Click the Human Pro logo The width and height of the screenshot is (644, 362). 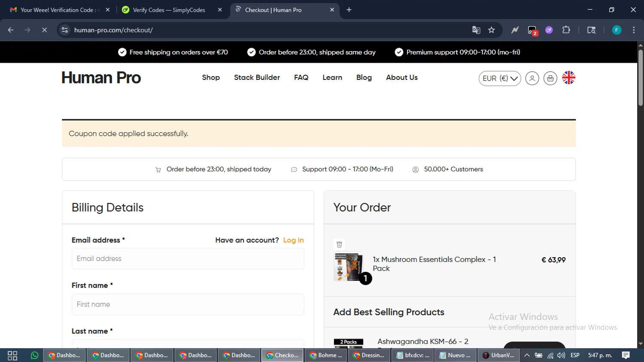coord(101,78)
